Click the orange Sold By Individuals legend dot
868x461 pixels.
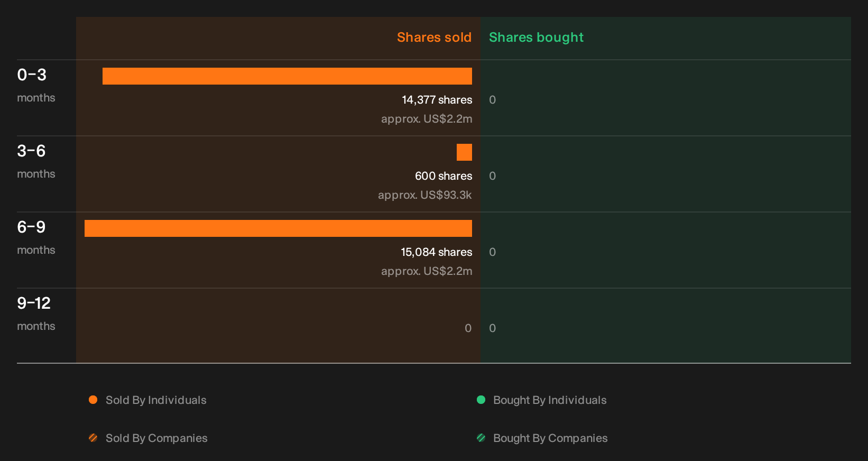(x=93, y=400)
